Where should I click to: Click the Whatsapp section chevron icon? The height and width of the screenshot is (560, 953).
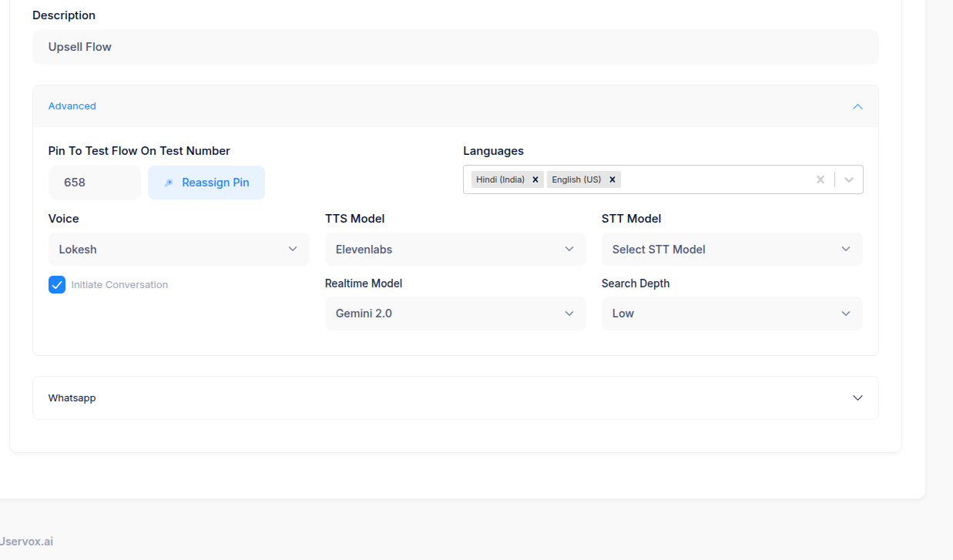[857, 398]
